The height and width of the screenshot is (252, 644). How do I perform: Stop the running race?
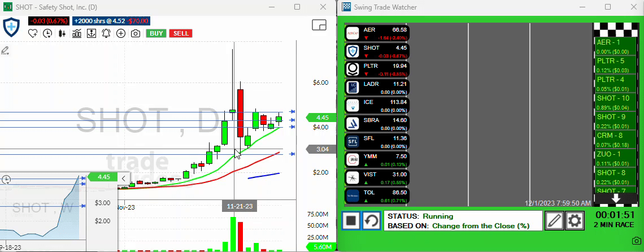(351, 220)
